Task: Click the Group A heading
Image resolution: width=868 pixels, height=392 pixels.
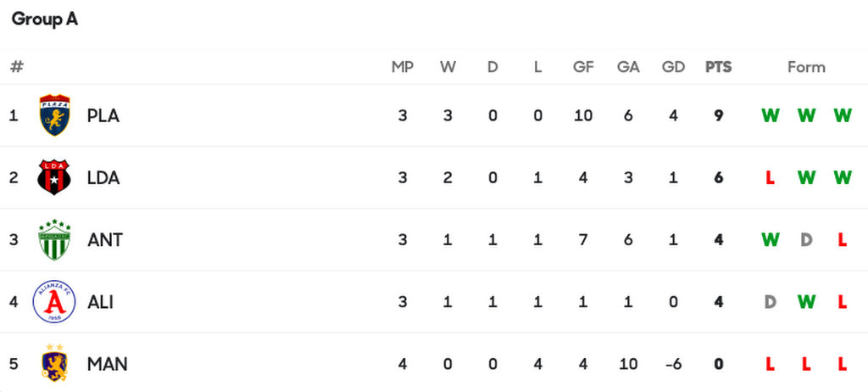Action: coord(45,19)
